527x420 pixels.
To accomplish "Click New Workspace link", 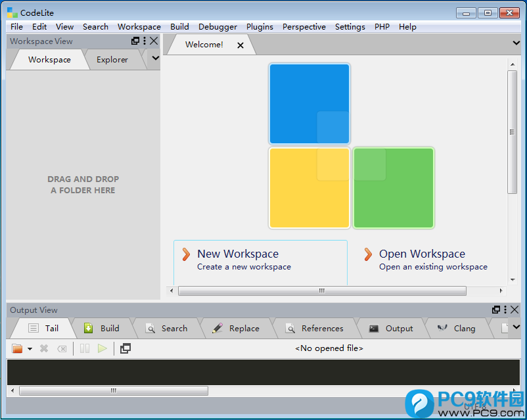I will (x=238, y=254).
